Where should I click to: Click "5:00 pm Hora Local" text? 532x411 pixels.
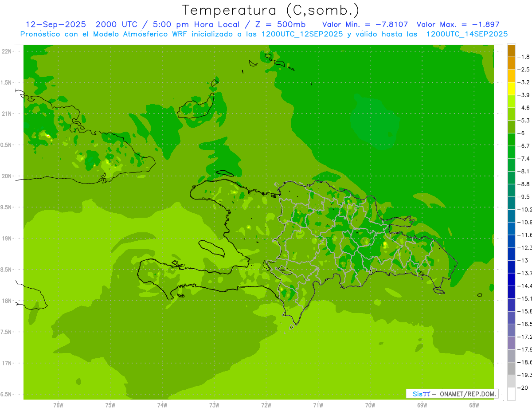(196, 24)
